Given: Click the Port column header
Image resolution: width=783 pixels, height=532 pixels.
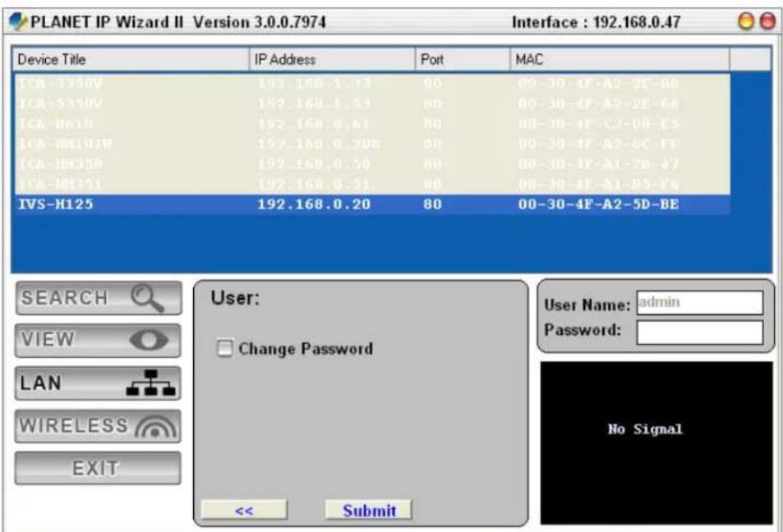Looking at the screenshot, I should 463,59.
